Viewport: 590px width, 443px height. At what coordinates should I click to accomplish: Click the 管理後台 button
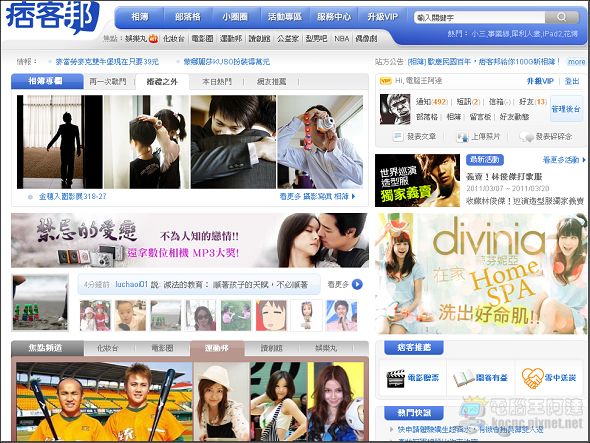coord(566,109)
